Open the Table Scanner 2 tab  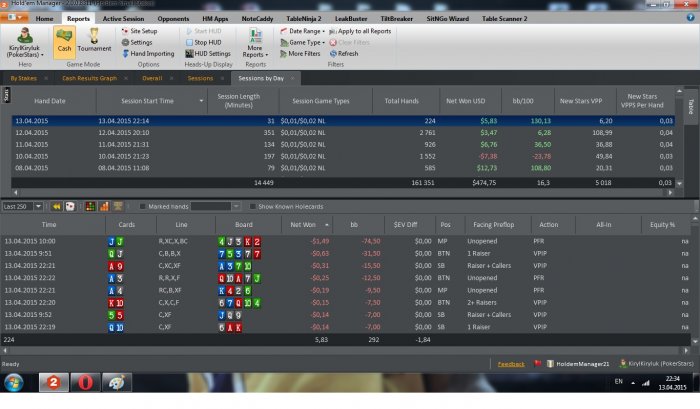pyautogui.click(x=504, y=19)
